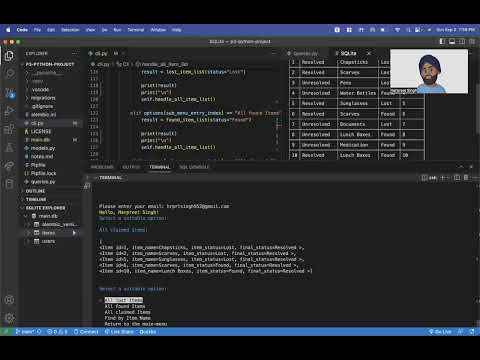The width and height of the screenshot is (480, 360).
Task: Open the Testing flask icon
Action: pyautogui.click(x=9, y=147)
